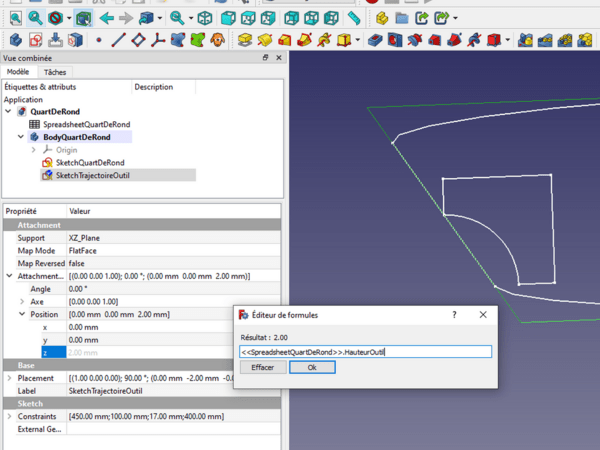The width and height of the screenshot is (600, 450).
Task: Click the Effacer button
Action: 262,368
